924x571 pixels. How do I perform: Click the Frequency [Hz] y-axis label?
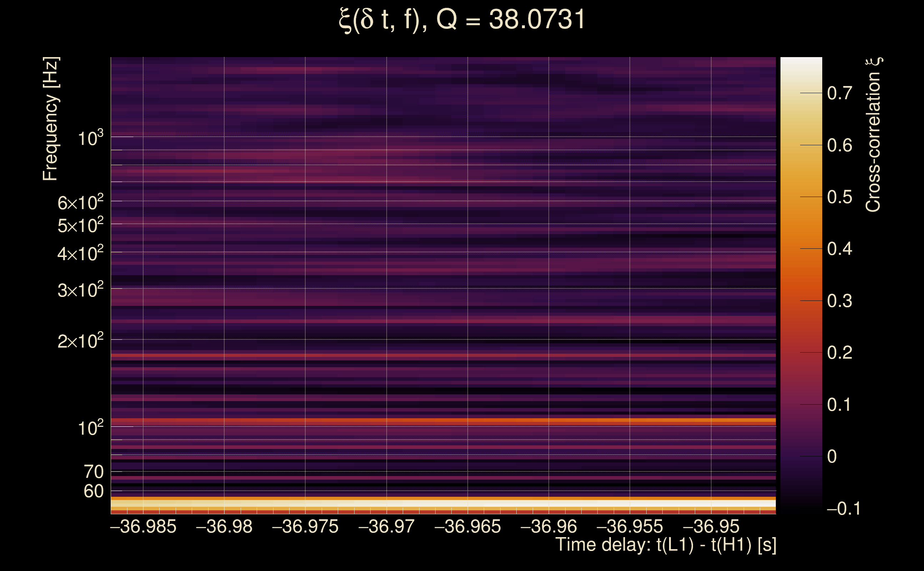[51, 119]
